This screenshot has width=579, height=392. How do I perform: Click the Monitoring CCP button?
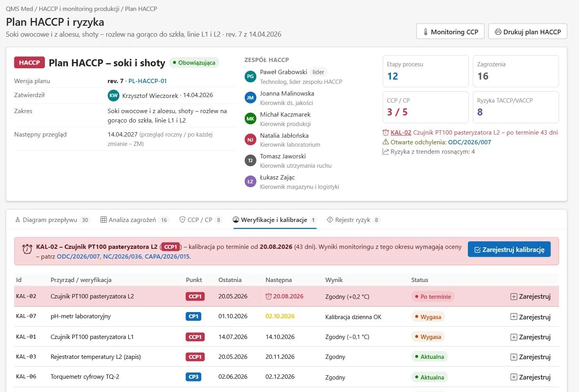pos(450,32)
